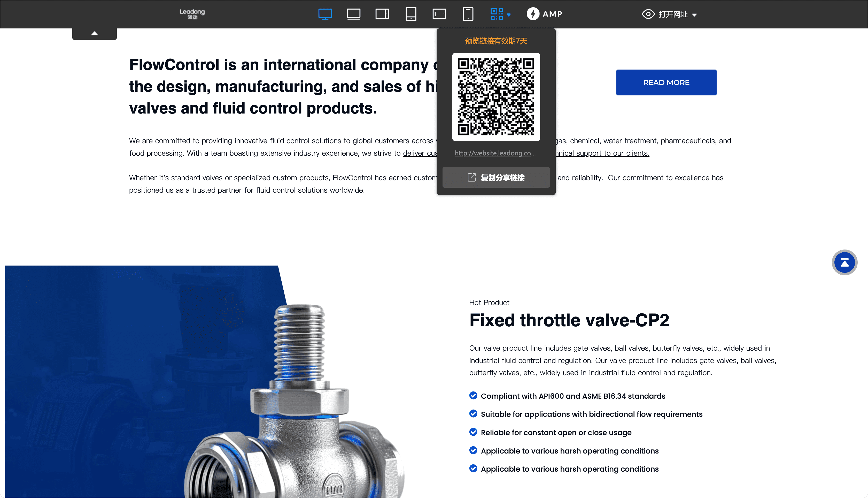Select landscape phone preview icon
The height and width of the screenshot is (498, 868).
point(439,14)
